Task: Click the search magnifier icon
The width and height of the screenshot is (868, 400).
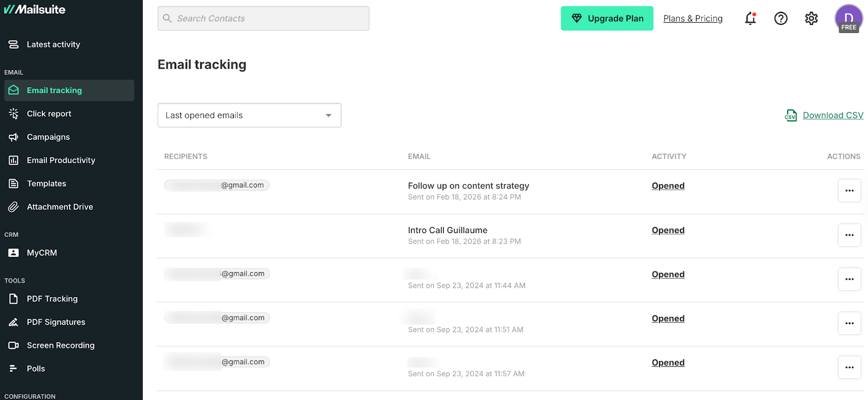Action: point(167,18)
